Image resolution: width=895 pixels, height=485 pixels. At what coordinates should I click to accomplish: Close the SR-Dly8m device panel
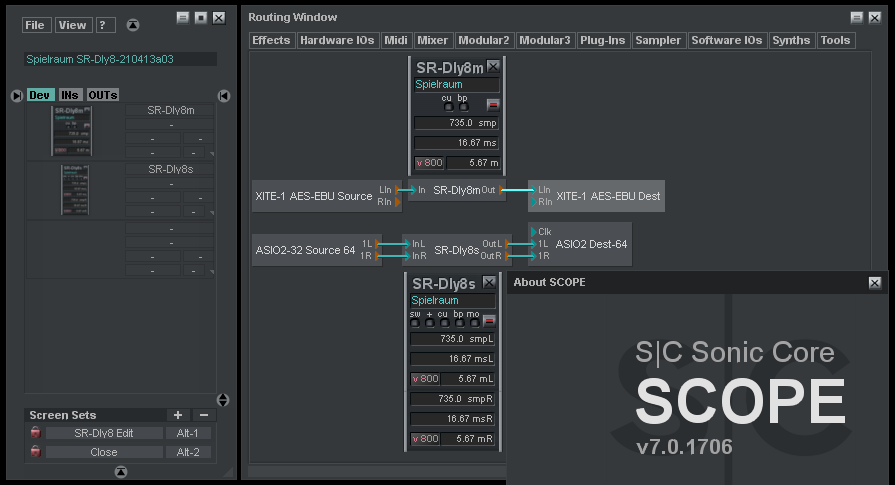[x=493, y=66]
